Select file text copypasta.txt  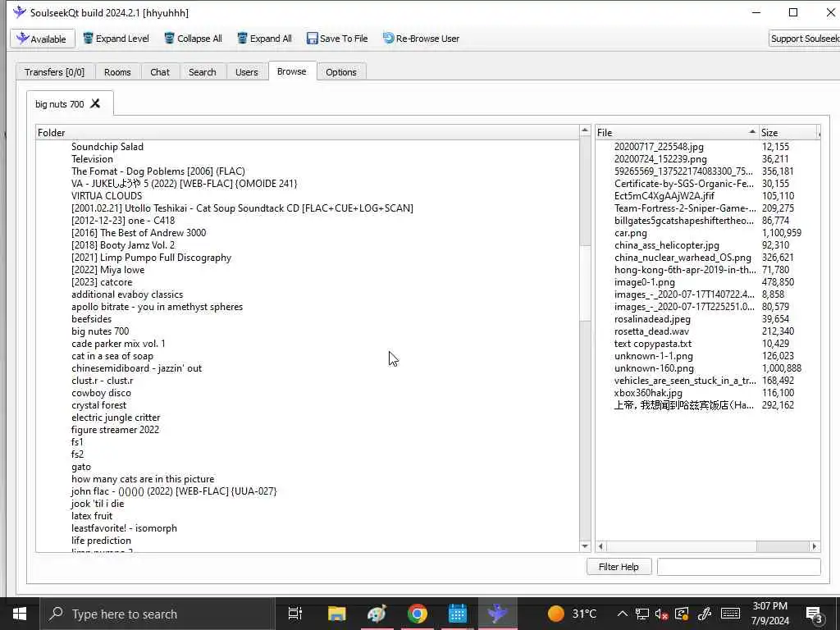[652, 344]
